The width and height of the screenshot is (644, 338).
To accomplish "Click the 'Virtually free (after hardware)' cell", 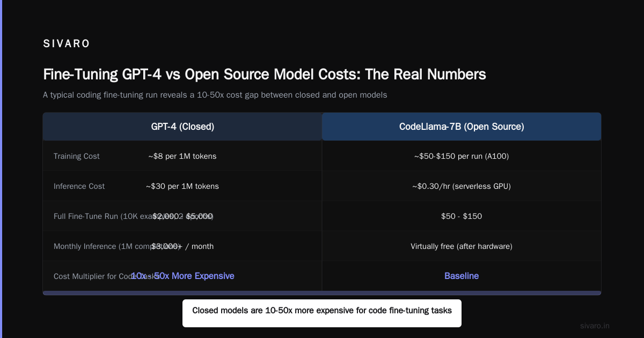I will pos(462,246).
